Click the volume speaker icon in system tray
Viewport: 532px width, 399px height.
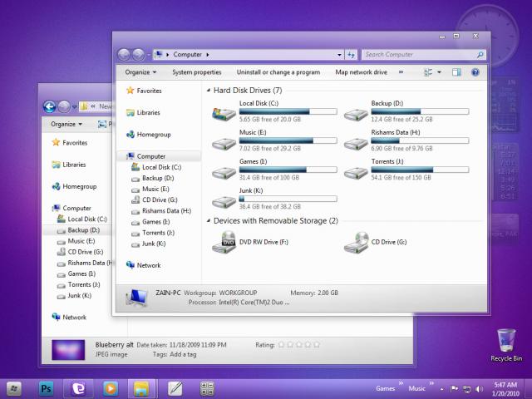(479, 389)
